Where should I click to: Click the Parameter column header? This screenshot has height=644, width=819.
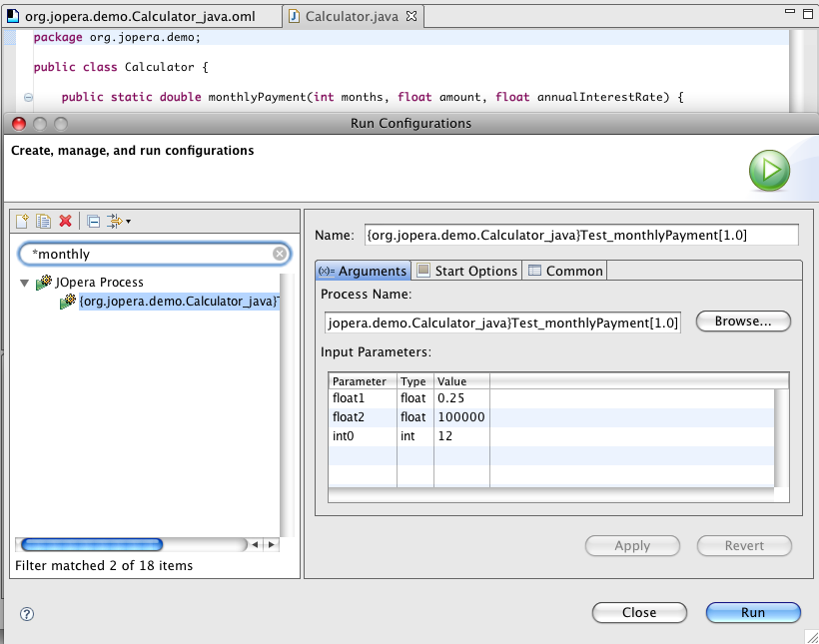point(363,381)
